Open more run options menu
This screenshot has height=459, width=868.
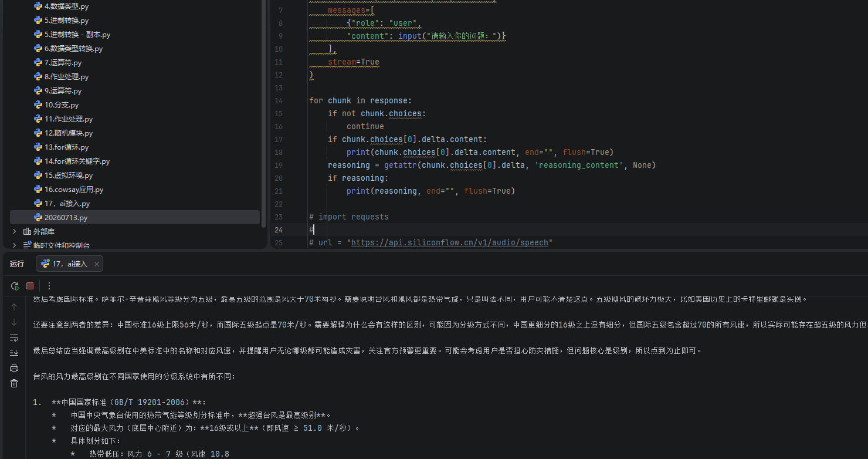pyautogui.click(x=49, y=286)
